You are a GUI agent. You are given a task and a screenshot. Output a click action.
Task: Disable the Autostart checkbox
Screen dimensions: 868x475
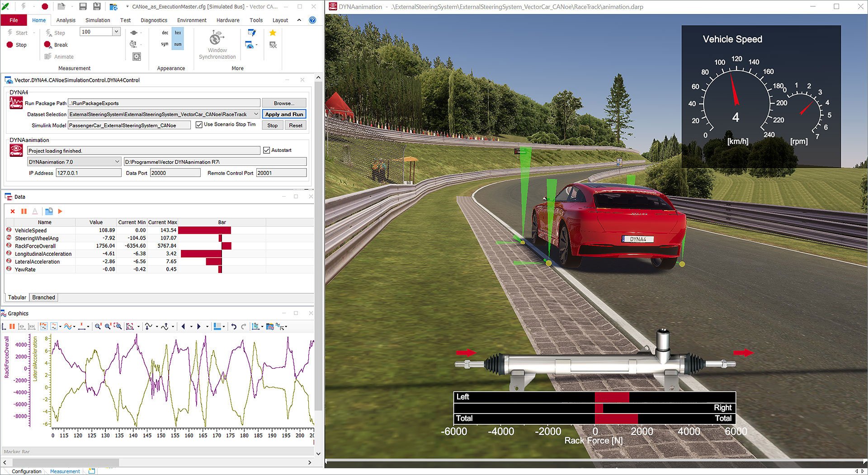pyautogui.click(x=267, y=150)
